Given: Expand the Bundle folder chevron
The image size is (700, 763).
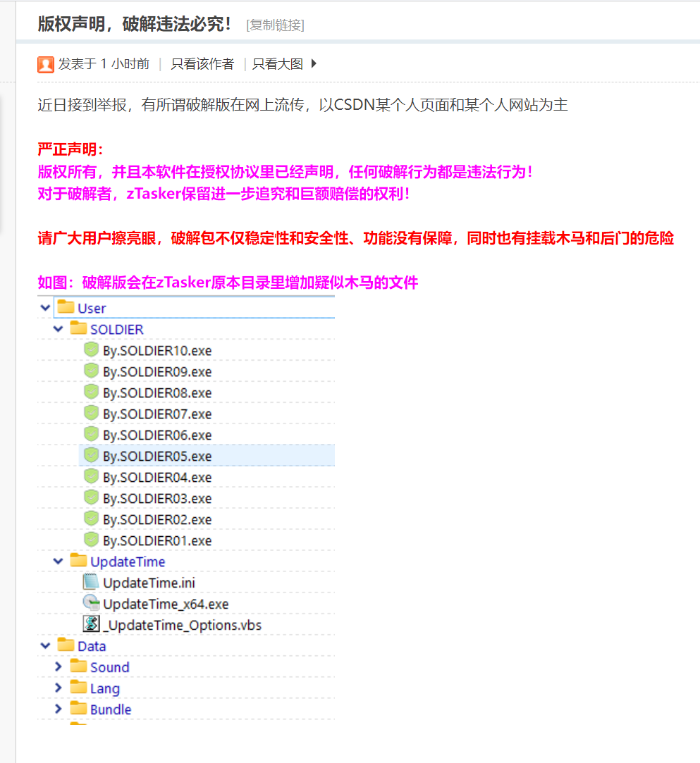Looking at the screenshot, I should coord(59,709).
